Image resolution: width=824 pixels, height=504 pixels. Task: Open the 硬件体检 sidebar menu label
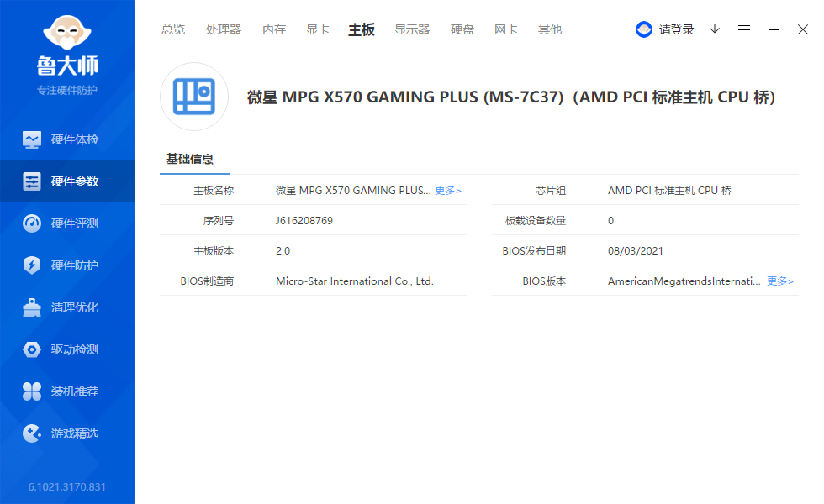click(x=75, y=139)
